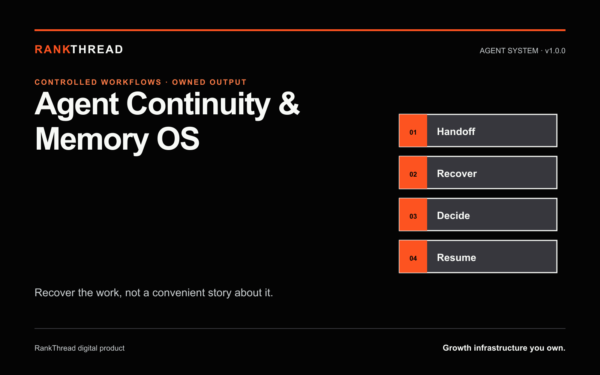Click the Handoff step card

pos(478,130)
